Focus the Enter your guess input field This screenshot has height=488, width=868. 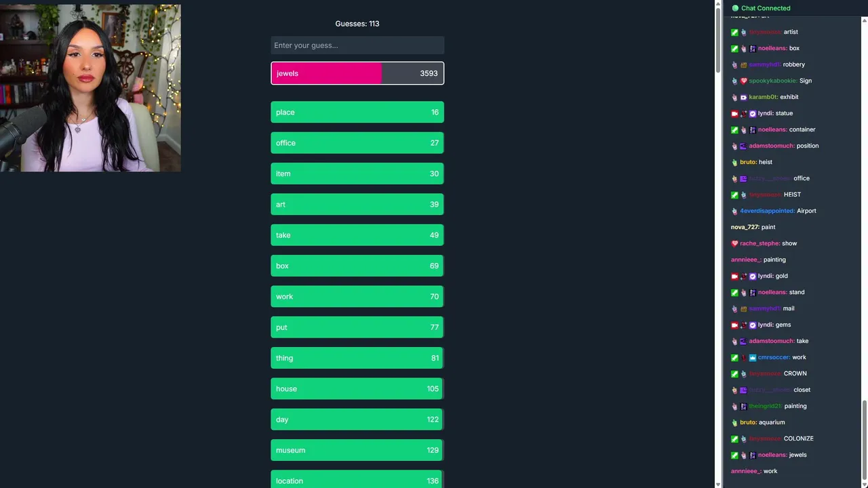357,45
